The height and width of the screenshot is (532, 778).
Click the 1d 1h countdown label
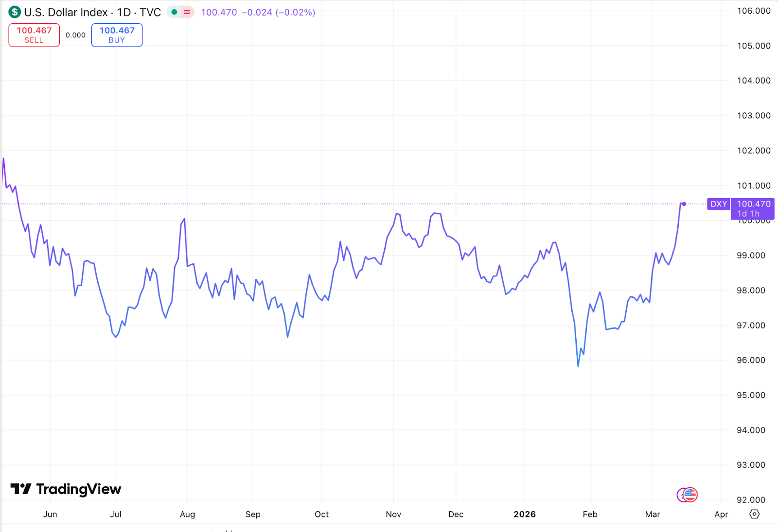click(x=748, y=214)
